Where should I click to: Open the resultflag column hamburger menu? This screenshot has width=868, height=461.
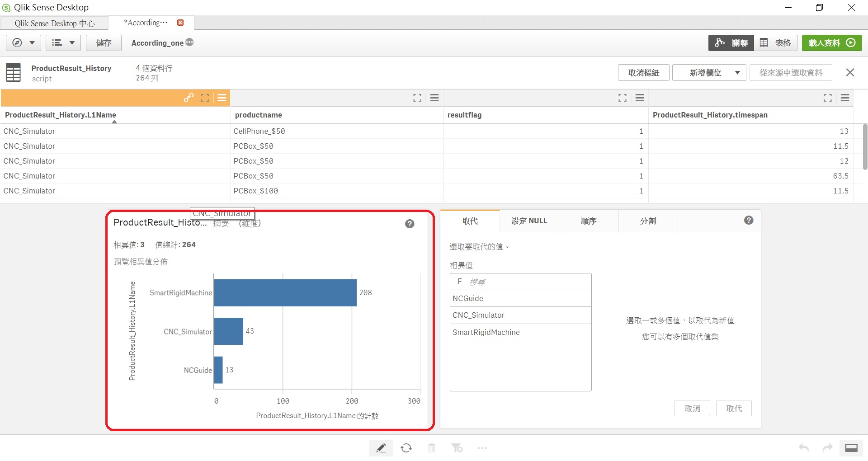pyautogui.click(x=640, y=98)
